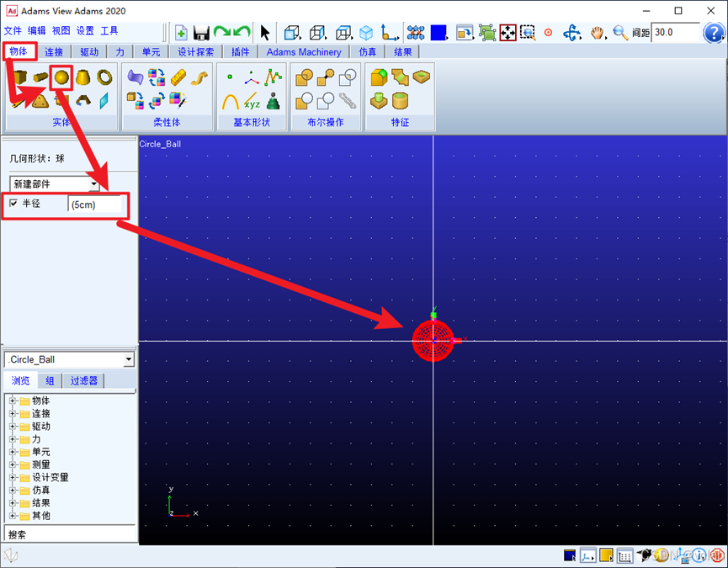Select the boolean unite icon
Screen dimensions: 728x568
(x=304, y=77)
